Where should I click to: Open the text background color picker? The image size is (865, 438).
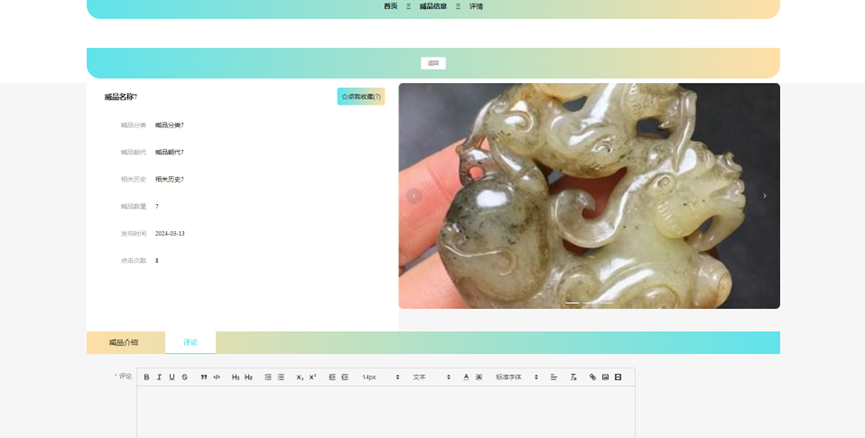(x=479, y=377)
